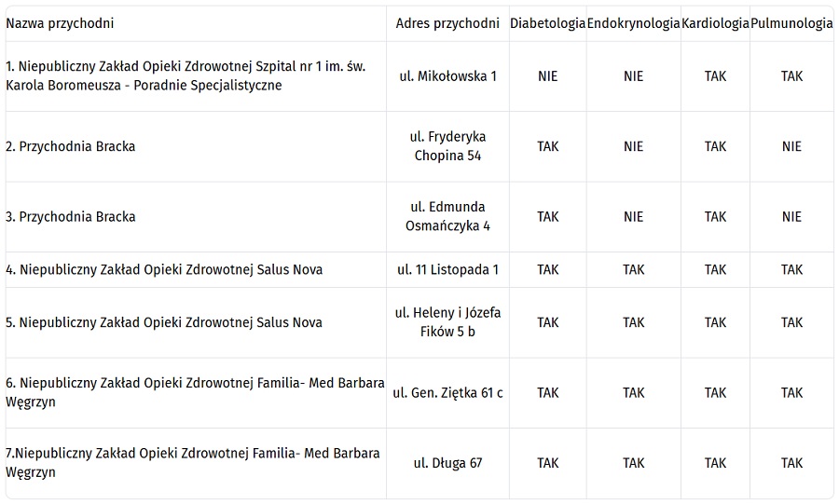Click the ul. Edmunda Osmańczyka 4 address
This screenshot has width=839, height=504.
pyautogui.click(x=447, y=216)
